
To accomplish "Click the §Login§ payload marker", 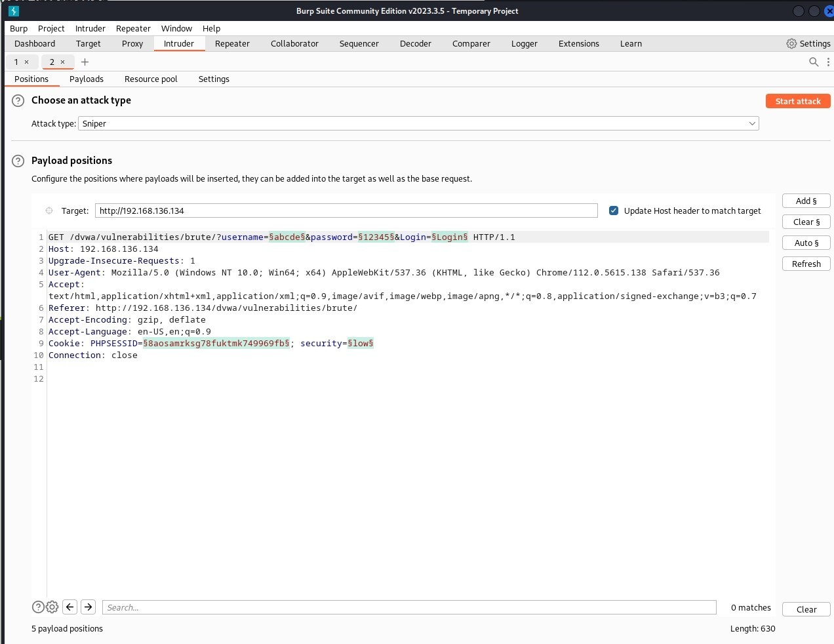I will point(450,237).
